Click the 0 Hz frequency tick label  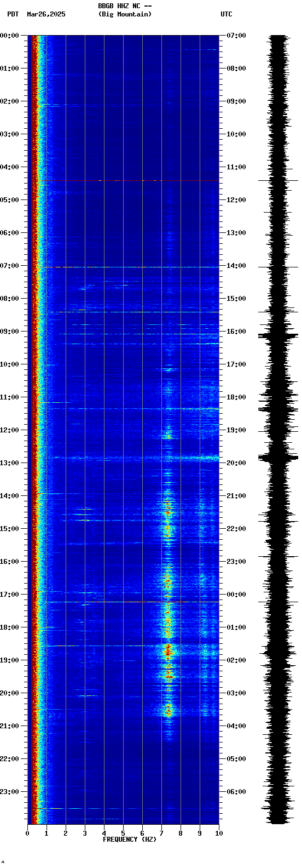[x=27, y=833]
